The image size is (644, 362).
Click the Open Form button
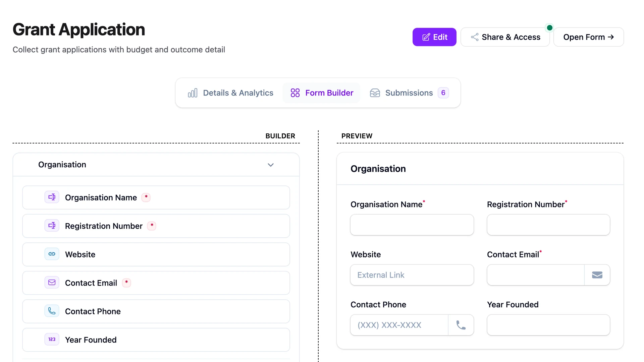click(588, 37)
